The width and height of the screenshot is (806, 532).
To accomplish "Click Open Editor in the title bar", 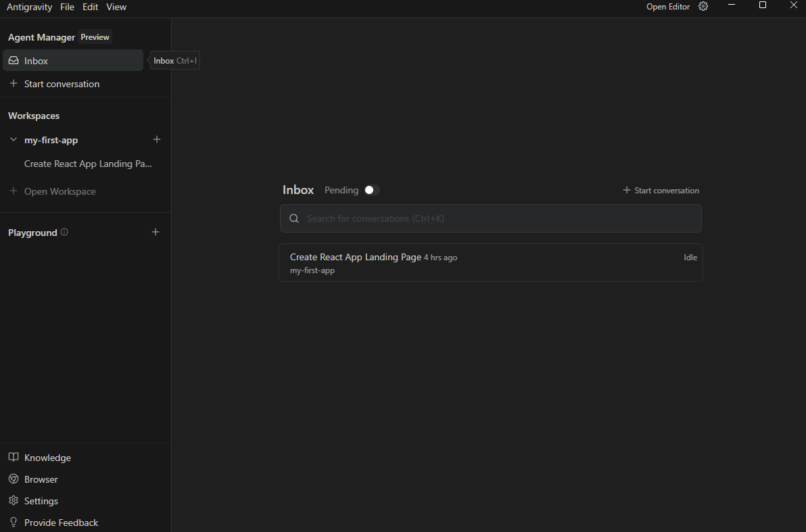I will pos(667,6).
